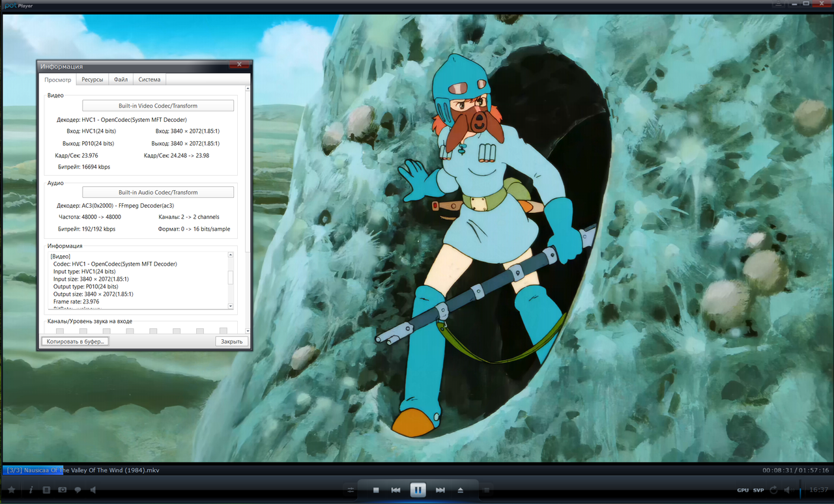Click 'Кадр/Сек: 24.248 -> 23.98' text
The width and height of the screenshot is (834, 504).
(x=177, y=155)
